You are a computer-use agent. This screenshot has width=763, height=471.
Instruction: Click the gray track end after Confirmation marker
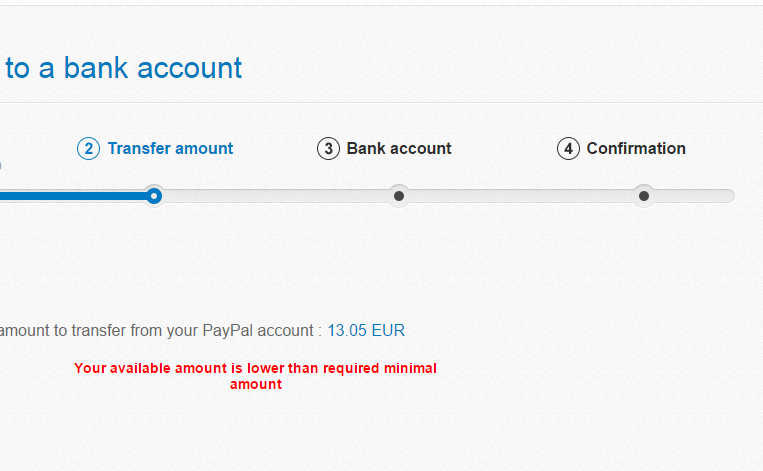point(695,196)
